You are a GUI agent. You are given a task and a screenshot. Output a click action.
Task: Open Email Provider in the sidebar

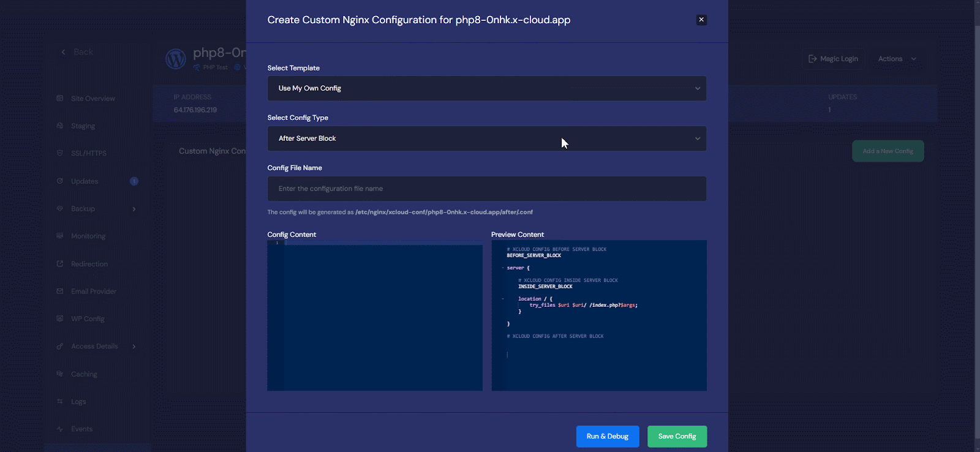(94, 292)
